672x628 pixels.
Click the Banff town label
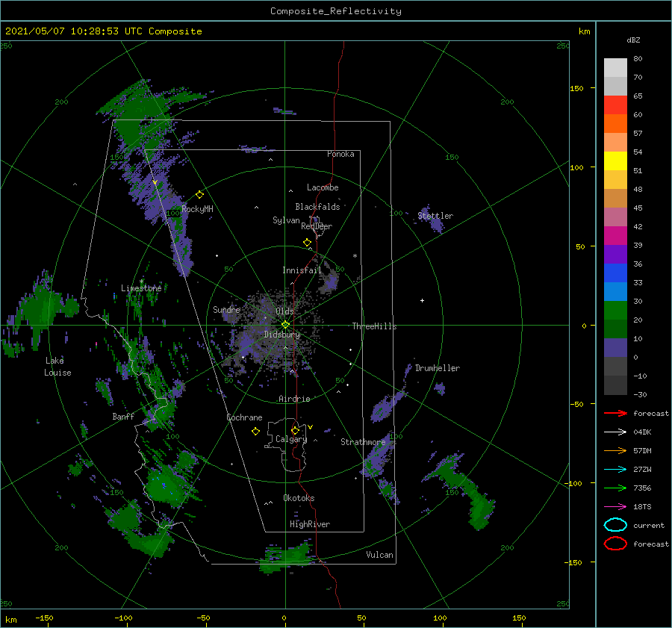(x=123, y=416)
